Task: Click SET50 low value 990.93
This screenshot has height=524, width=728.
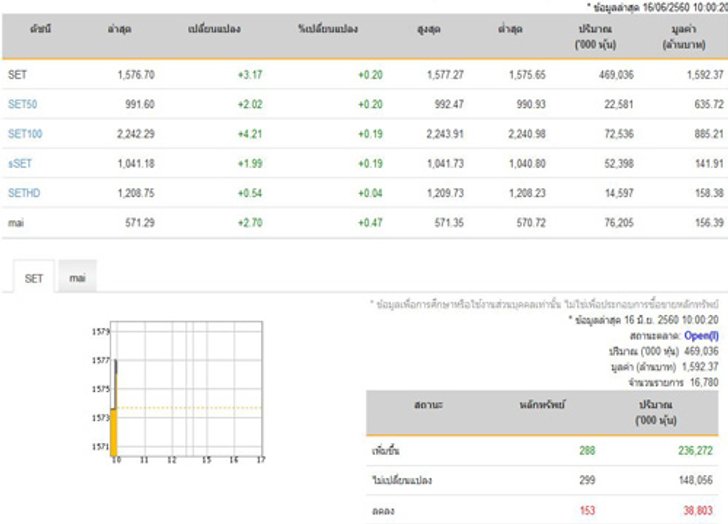Action: coord(531,104)
